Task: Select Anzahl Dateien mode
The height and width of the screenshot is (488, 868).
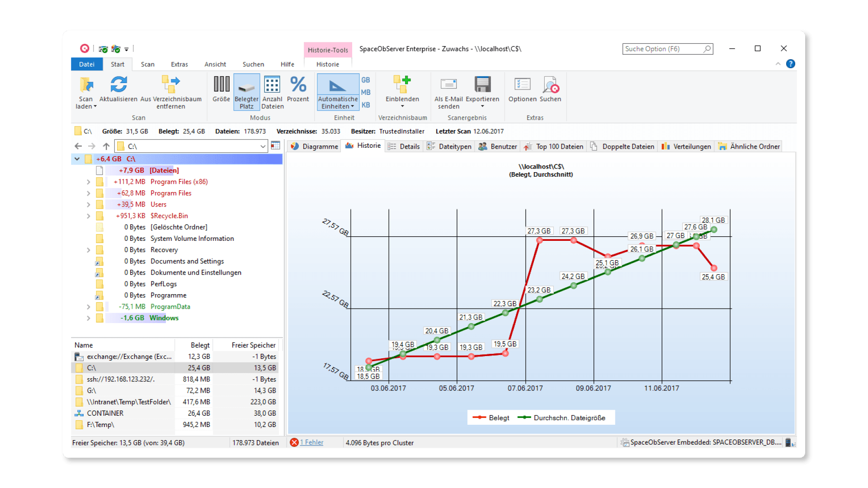Action: pos(272,93)
